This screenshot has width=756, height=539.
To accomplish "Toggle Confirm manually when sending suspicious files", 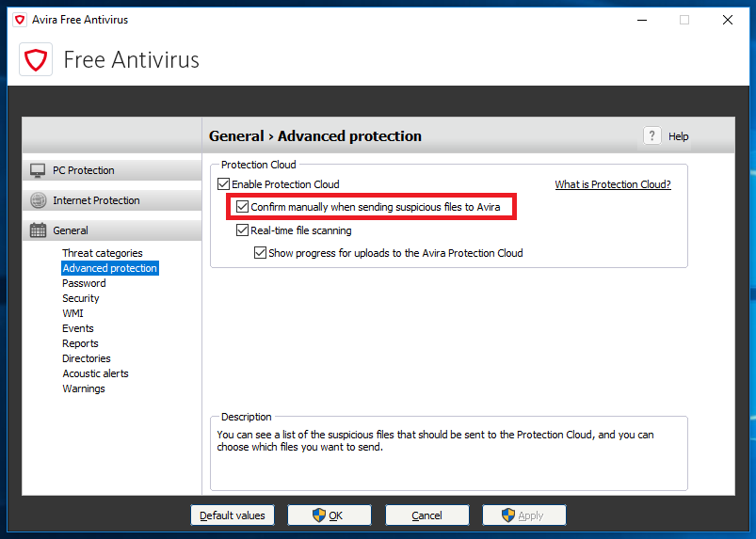I will point(242,207).
